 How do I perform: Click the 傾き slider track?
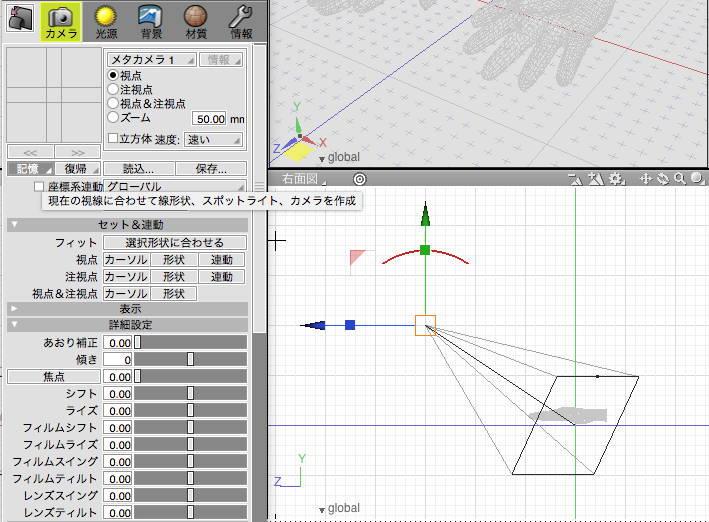[x=190, y=359]
